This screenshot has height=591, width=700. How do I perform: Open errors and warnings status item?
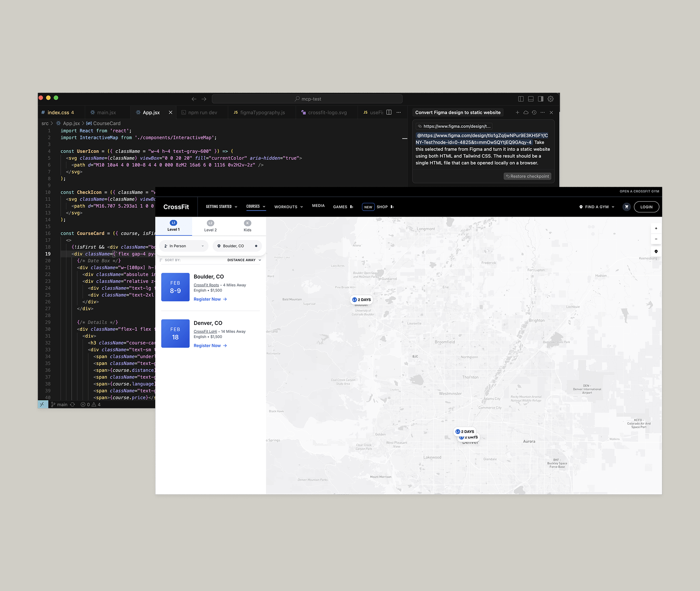pos(91,405)
